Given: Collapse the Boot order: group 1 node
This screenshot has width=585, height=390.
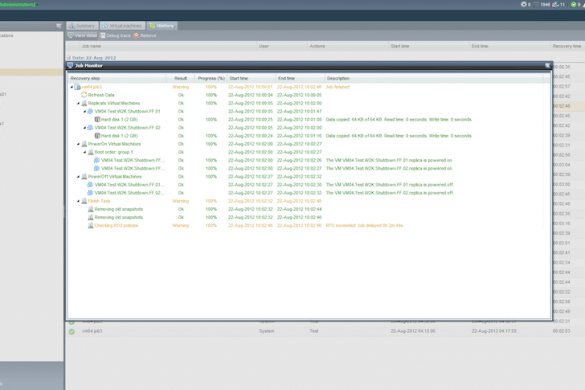Looking at the screenshot, I should point(85,152).
